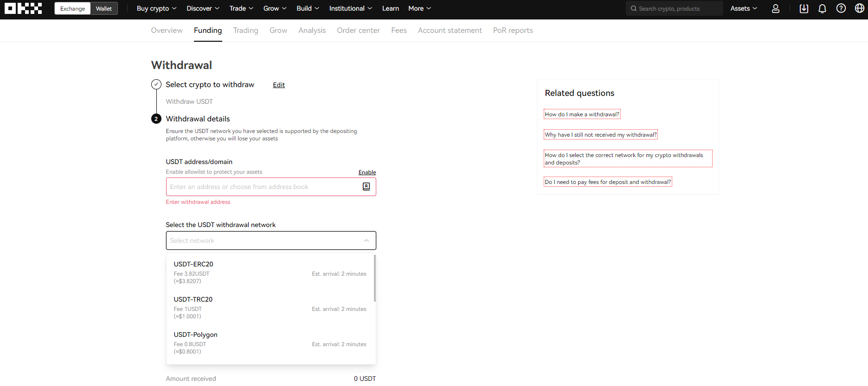
Task: Switch to Wallet mode
Action: pos(104,8)
